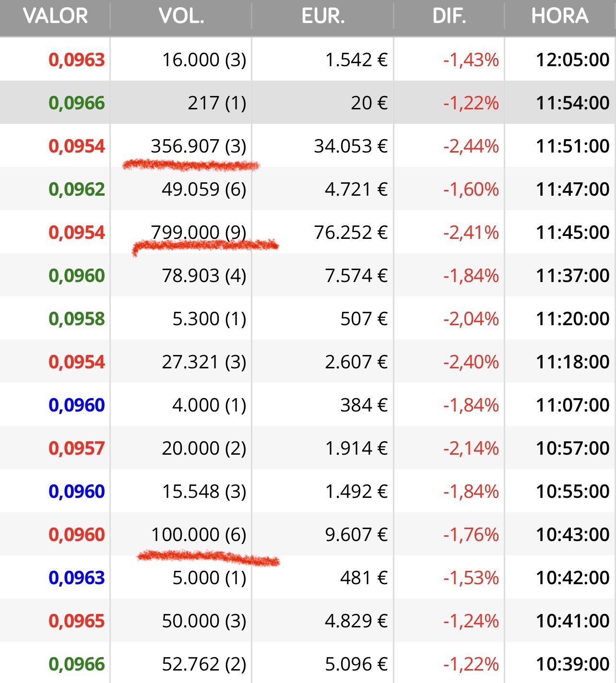Select the 12:05:00 trade row time
This screenshot has height=683, width=616.
(572, 60)
